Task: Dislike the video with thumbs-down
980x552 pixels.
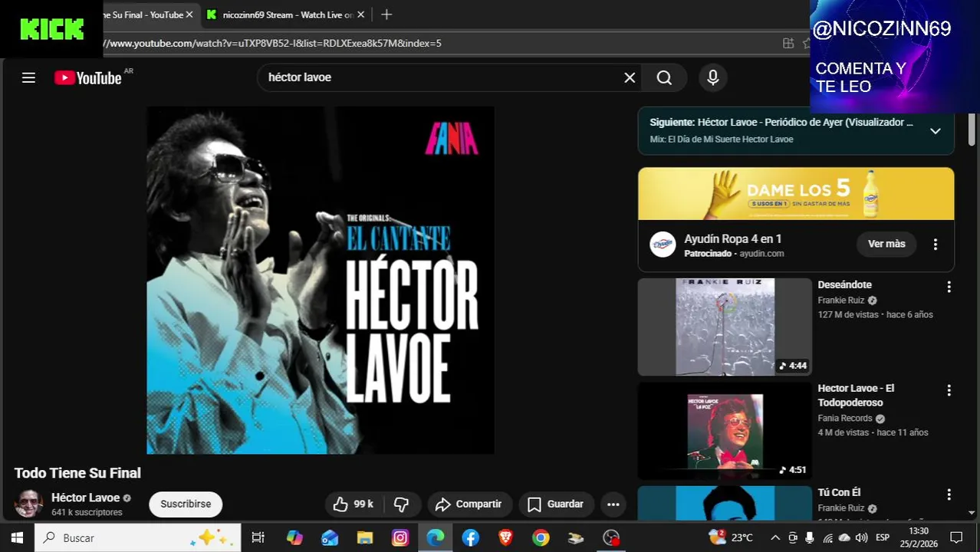Action: [x=401, y=504]
